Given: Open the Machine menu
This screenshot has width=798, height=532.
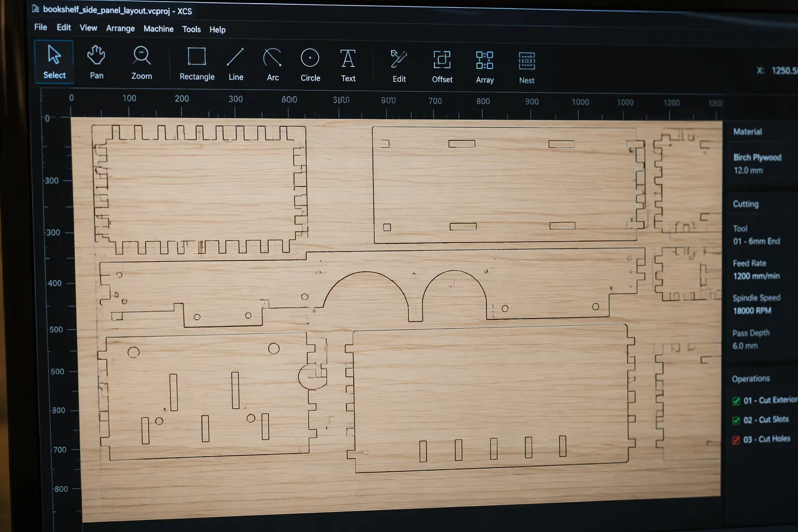Looking at the screenshot, I should pos(158,29).
